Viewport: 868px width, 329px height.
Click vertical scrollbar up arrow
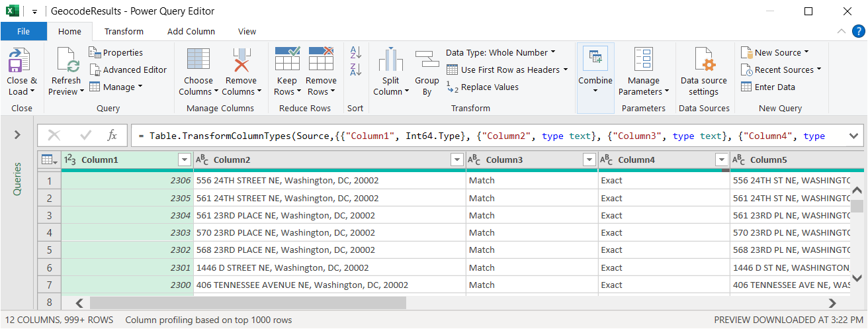point(857,191)
